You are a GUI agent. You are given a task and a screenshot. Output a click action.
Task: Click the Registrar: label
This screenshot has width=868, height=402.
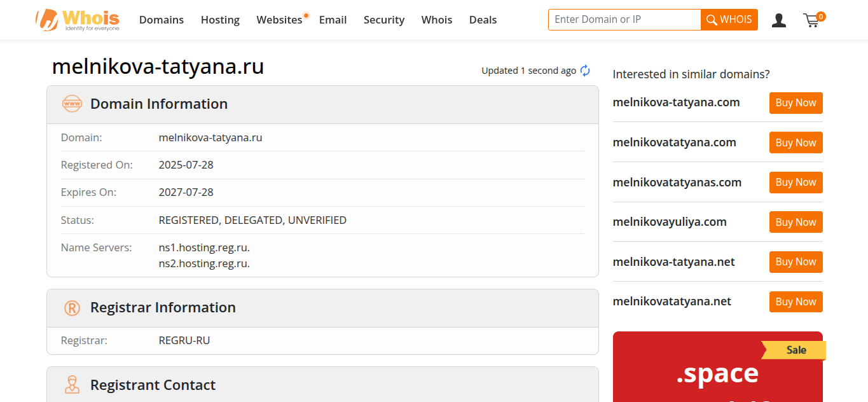tap(84, 340)
